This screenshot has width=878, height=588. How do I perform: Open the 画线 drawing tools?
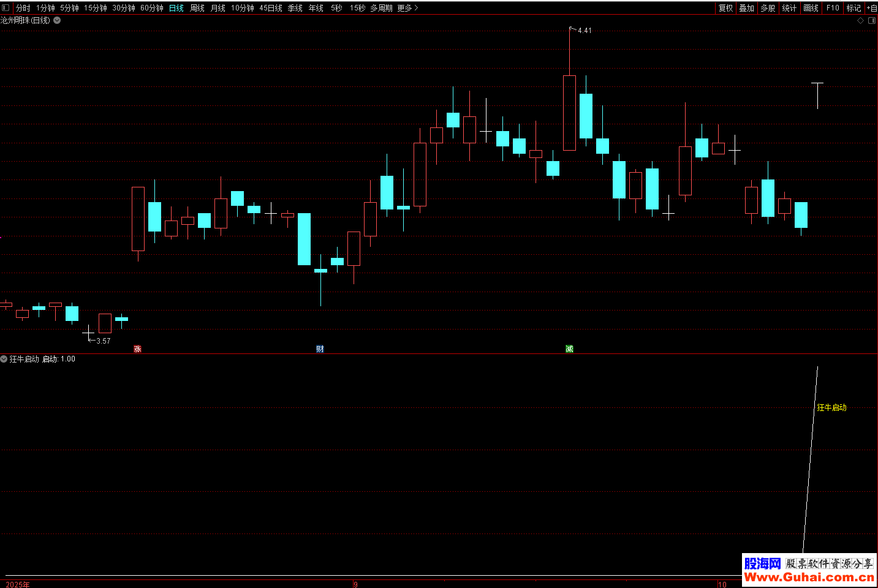point(811,8)
